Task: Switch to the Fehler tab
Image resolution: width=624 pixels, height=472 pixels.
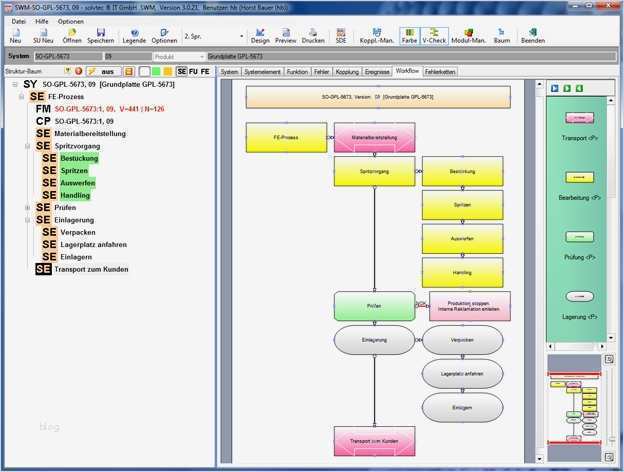Action: (x=322, y=72)
